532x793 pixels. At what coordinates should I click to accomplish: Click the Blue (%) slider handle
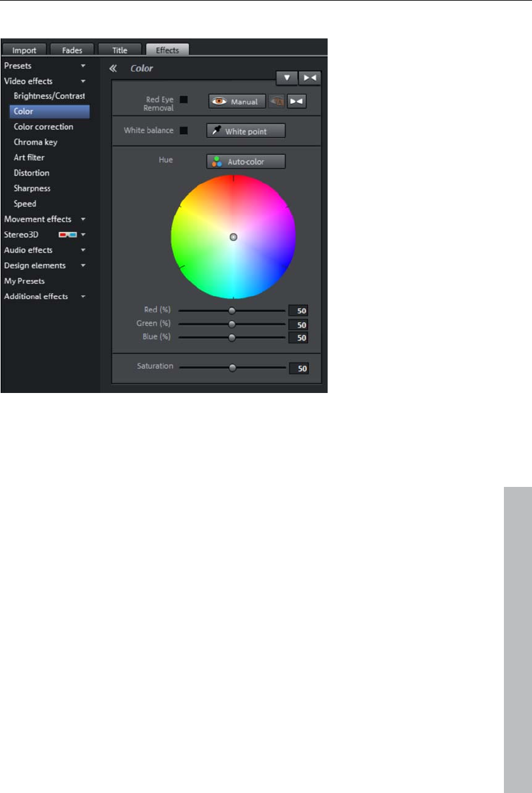point(232,337)
